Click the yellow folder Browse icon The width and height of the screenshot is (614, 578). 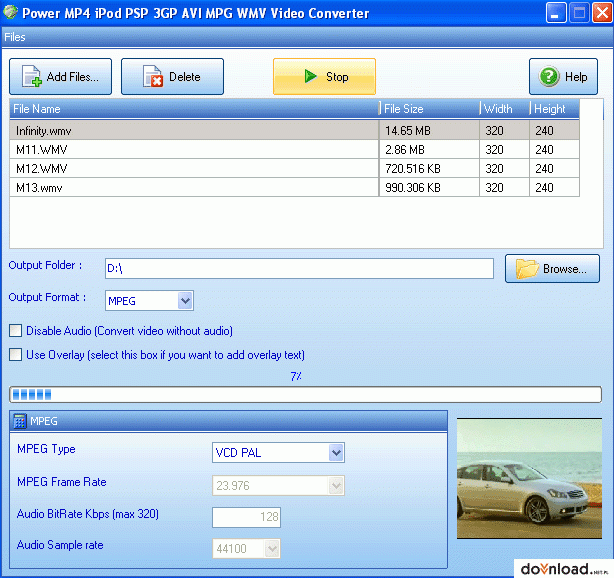click(527, 269)
